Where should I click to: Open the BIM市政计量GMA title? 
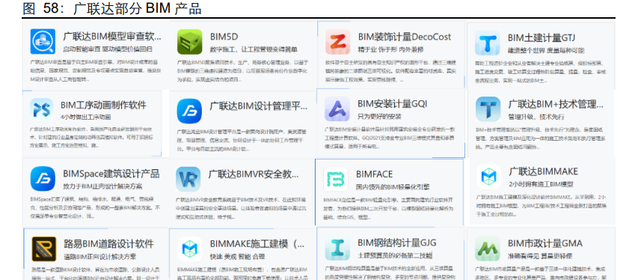545,243
